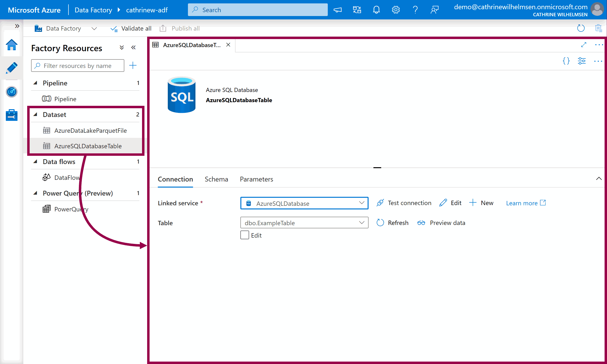Screen dimensions: 607x364
Task: Collapse the Data flows section
Action: (36, 161)
